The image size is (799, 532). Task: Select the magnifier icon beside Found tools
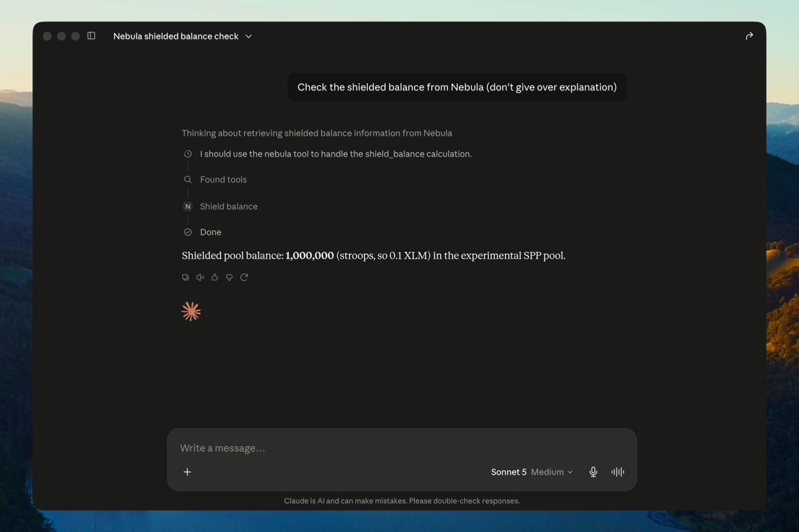(187, 179)
